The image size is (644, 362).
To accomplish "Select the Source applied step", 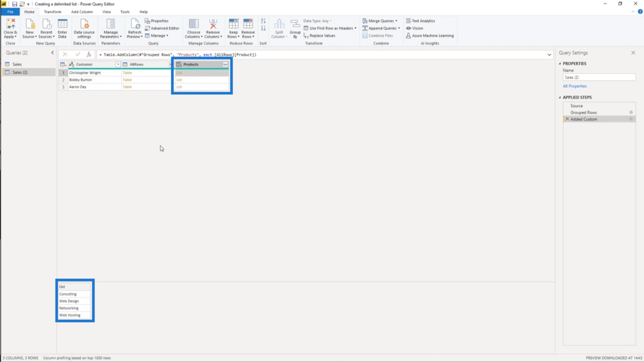I will (599, 106).
